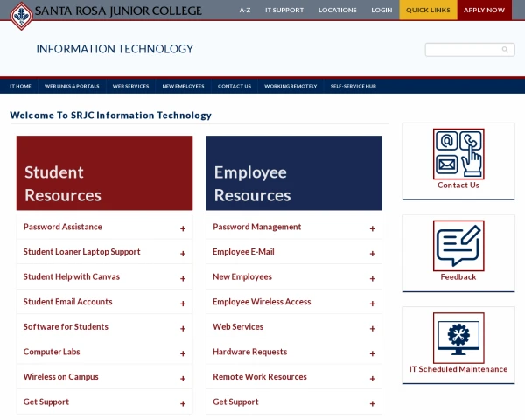Image resolution: width=525 pixels, height=420 pixels.
Task: Click the Login link
Action: pos(381,10)
